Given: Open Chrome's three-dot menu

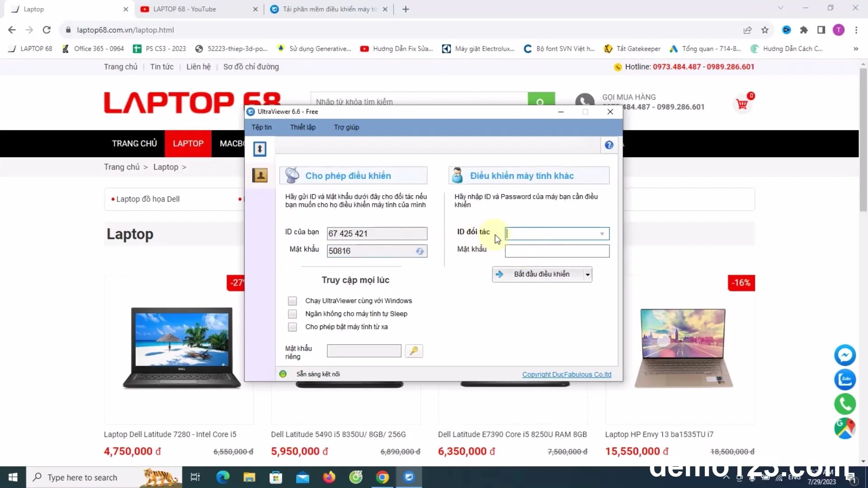Looking at the screenshot, I should (856, 30).
